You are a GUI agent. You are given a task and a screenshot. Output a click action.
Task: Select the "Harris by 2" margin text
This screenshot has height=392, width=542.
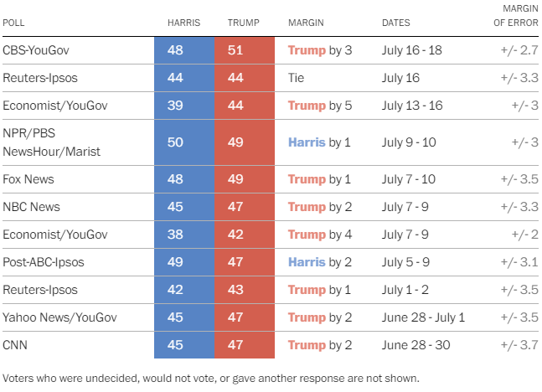click(x=319, y=262)
